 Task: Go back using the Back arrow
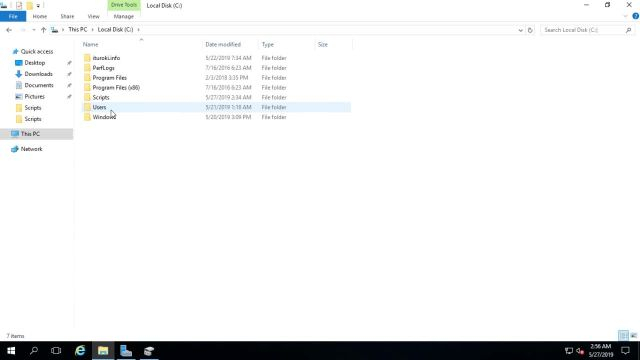pos(9,30)
